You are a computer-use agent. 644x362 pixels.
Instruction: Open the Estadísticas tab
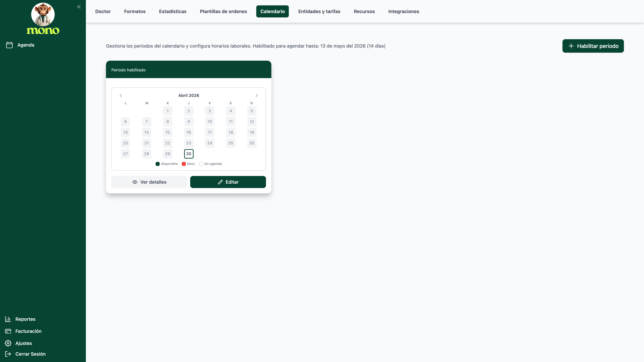pyautogui.click(x=173, y=12)
